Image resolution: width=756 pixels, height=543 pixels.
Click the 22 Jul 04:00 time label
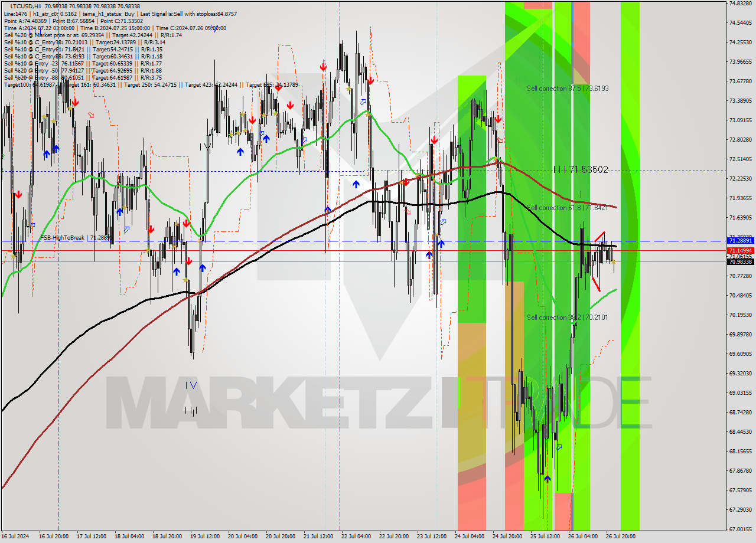[356, 537]
